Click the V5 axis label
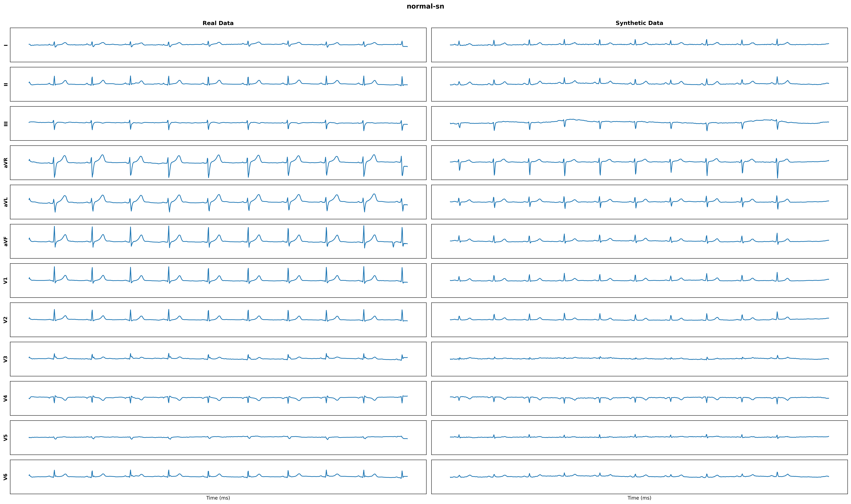The width and height of the screenshot is (851, 504). click(5, 437)
